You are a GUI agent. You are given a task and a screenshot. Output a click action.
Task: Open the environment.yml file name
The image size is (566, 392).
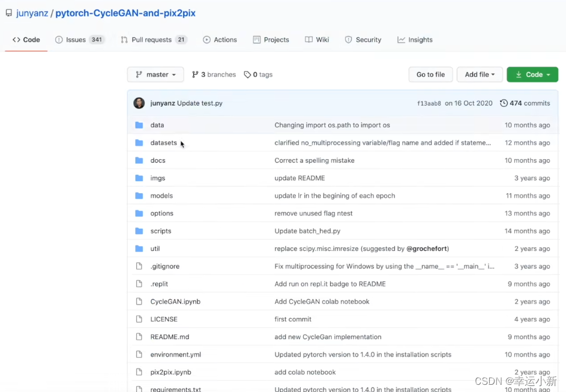(176, 354)
